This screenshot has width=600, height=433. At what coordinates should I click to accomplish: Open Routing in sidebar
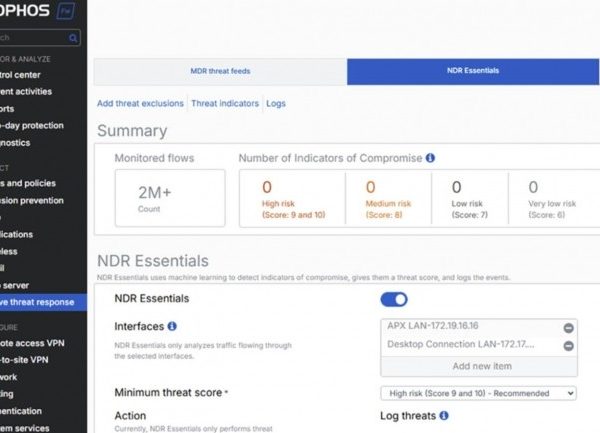click(7, 394)
